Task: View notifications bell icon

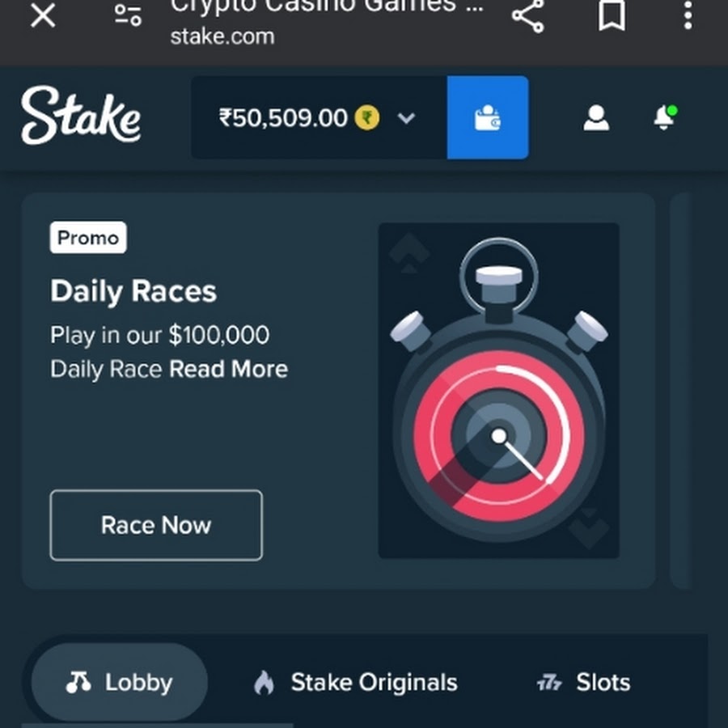Action: tap(665, 117)
